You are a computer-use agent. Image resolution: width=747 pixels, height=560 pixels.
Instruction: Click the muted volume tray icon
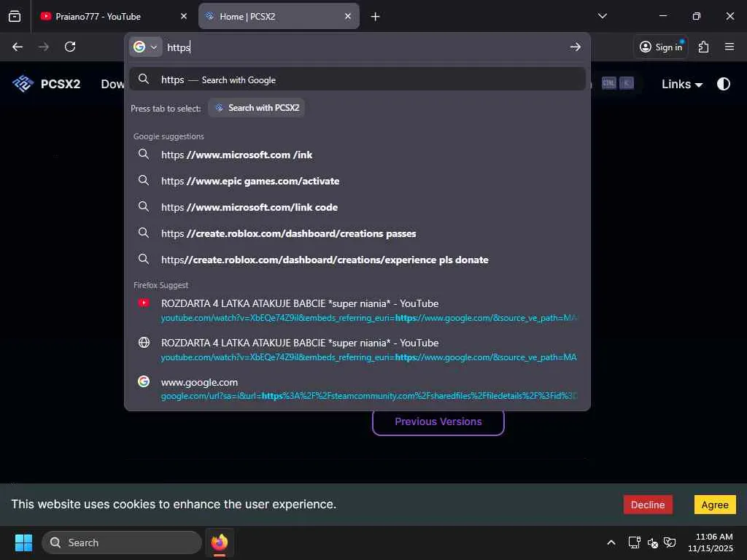point(653,542)
